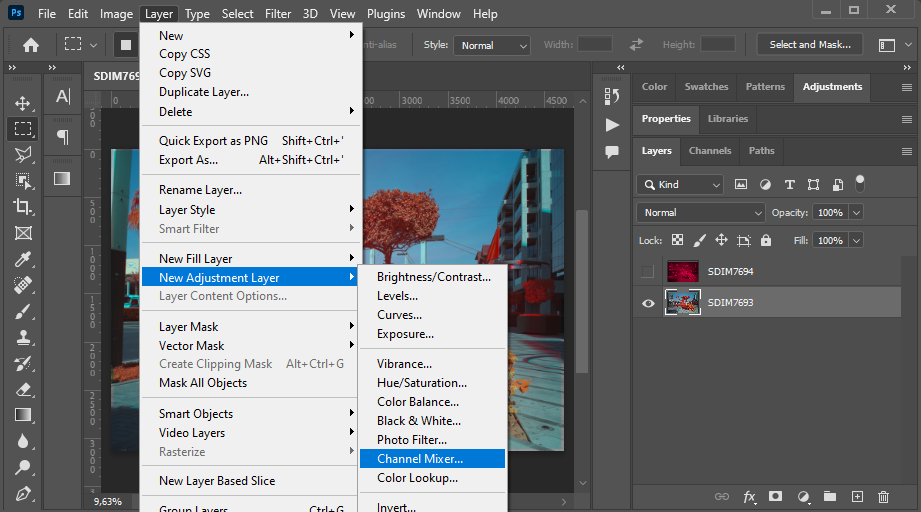Click the Select and Mask button
The width and height of the screenshot is (921, 512).
pyautogui.click(x=809, y=45)
